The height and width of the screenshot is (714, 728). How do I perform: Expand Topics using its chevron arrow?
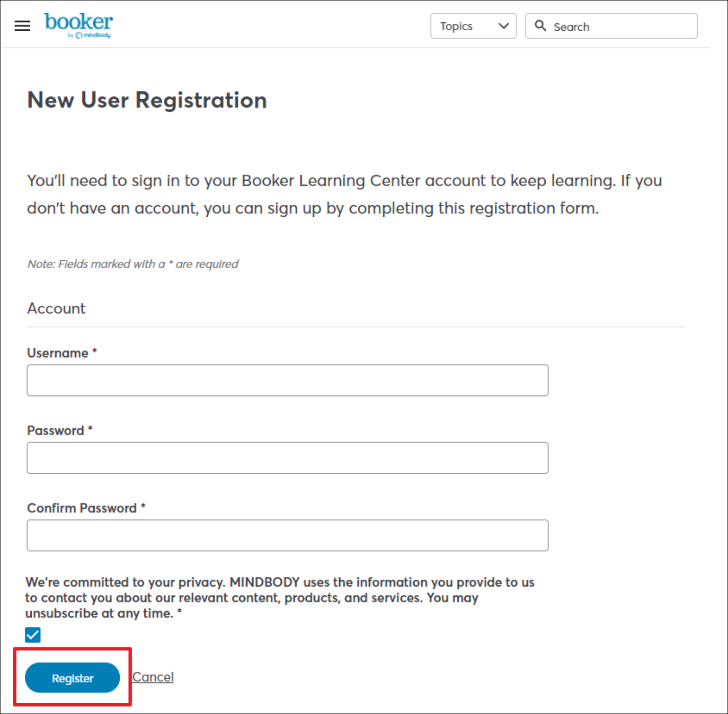pos(503,26)
